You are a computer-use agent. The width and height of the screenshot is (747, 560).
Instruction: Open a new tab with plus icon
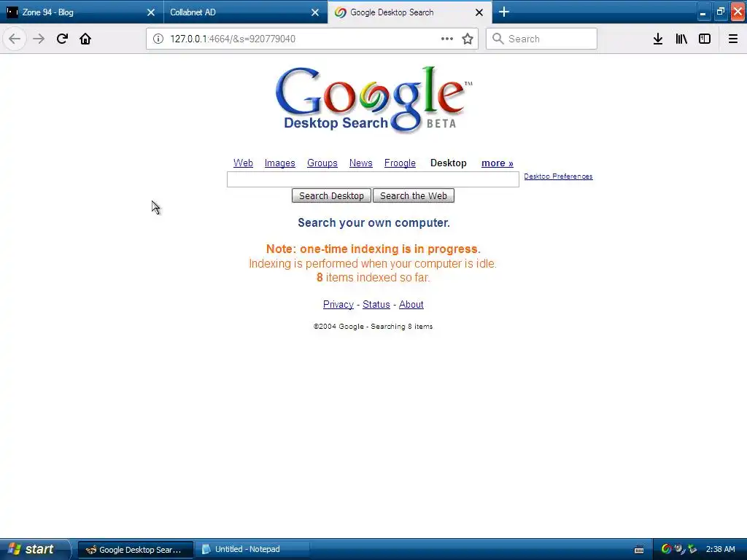pyautogui.click(x=504, y=12)
